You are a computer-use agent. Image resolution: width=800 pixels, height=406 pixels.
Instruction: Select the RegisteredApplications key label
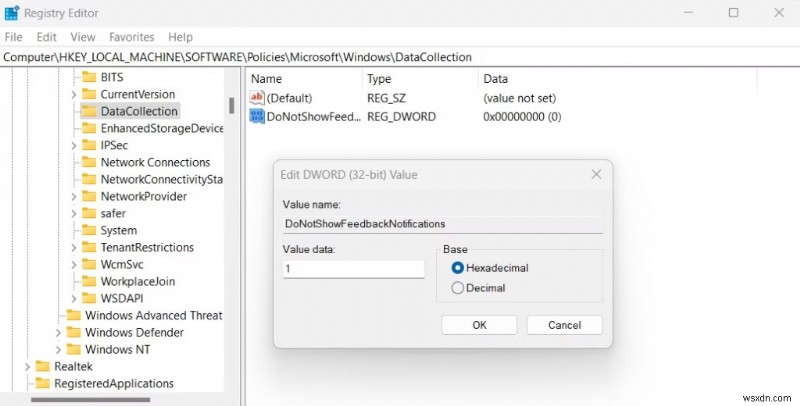(114, 384)
